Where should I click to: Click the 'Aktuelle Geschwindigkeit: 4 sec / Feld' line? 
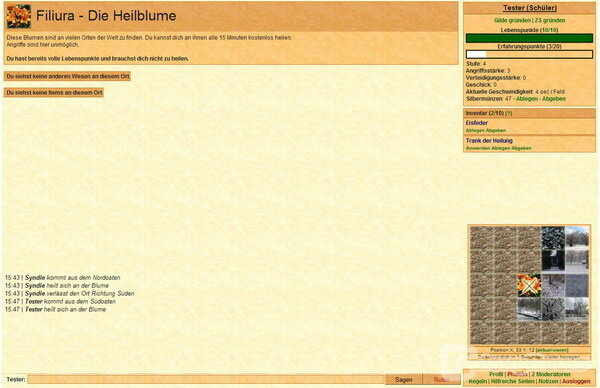point(515,92)
